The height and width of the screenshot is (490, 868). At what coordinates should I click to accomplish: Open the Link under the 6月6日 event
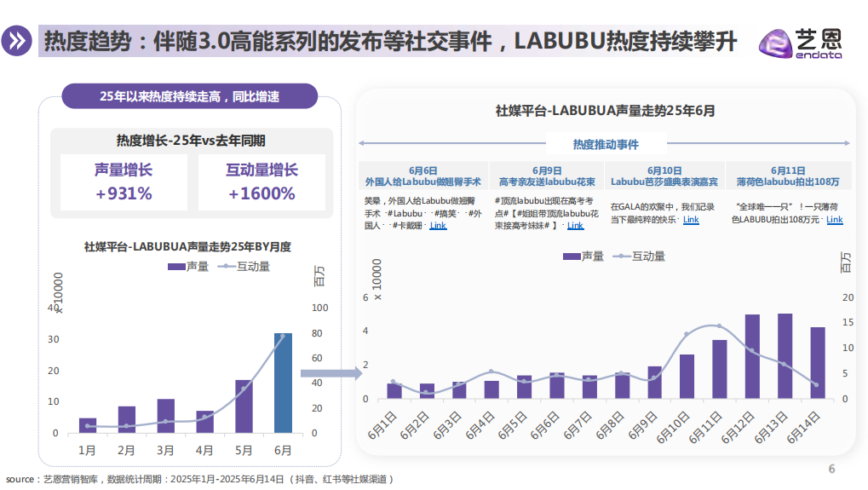tap(438, 226)
